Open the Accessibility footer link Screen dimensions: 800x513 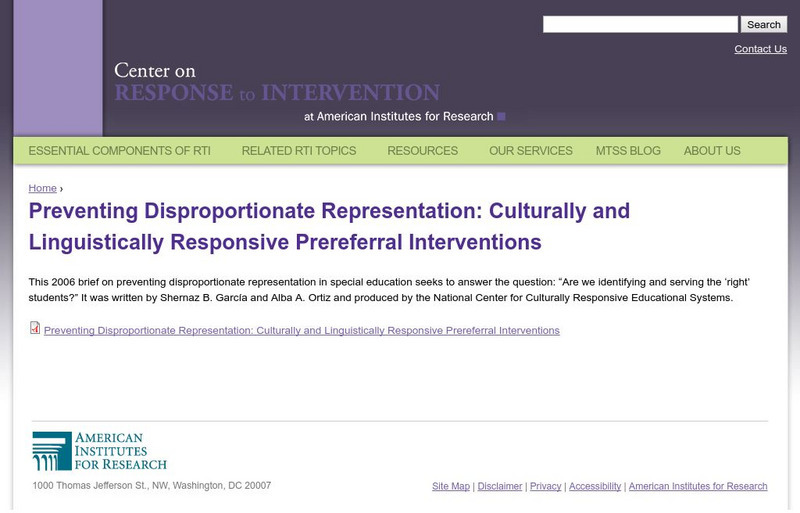(595, 486)
